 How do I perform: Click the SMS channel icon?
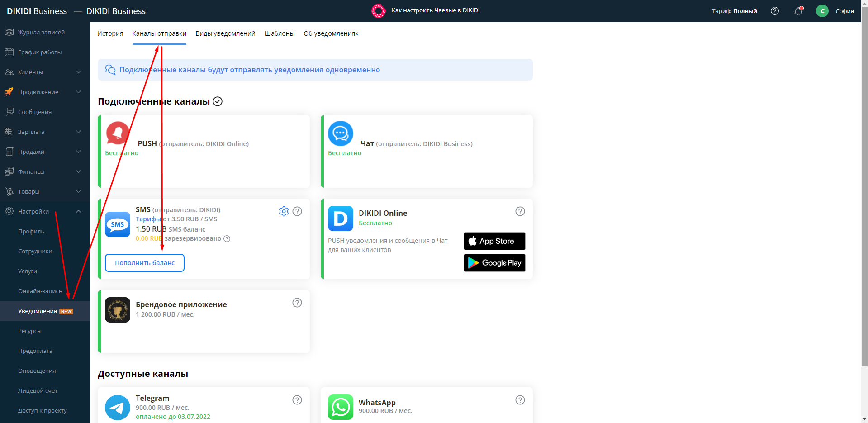118,224
